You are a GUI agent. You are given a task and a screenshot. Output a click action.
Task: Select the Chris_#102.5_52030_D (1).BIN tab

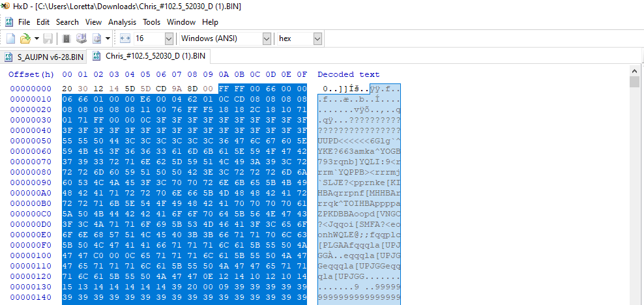click(154, 57)
